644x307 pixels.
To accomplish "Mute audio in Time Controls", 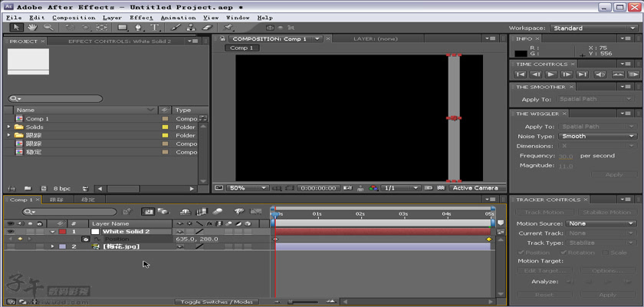I will [600, 74].
